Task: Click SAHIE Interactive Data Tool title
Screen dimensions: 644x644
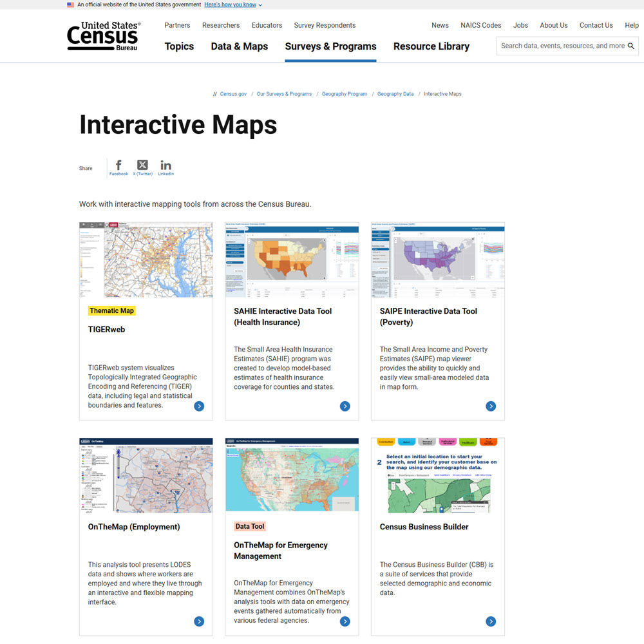Action: click(x=283, y=317)
